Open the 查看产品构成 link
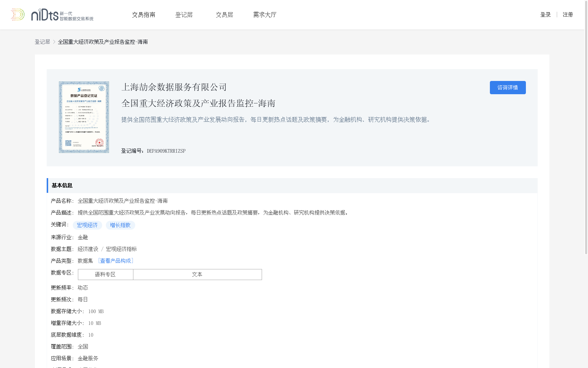Image resolution: width=588 pixels, height=368 pixels. [x=116, y=261]
